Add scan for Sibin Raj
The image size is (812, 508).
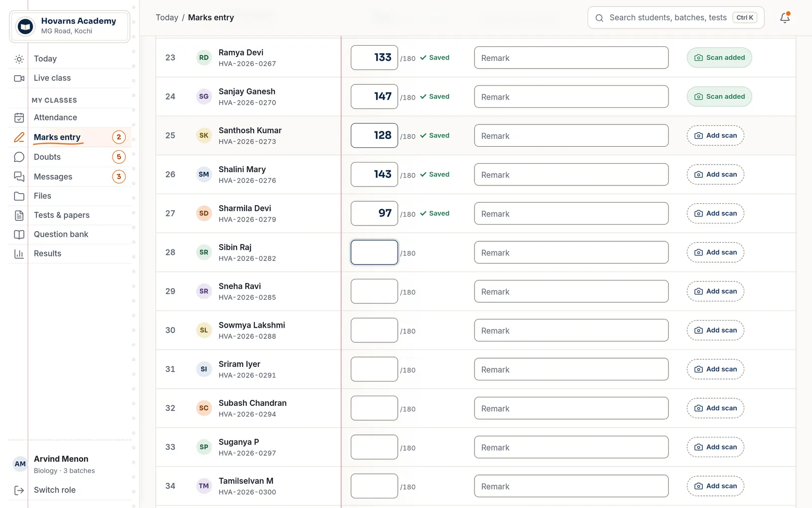point(716,252)
